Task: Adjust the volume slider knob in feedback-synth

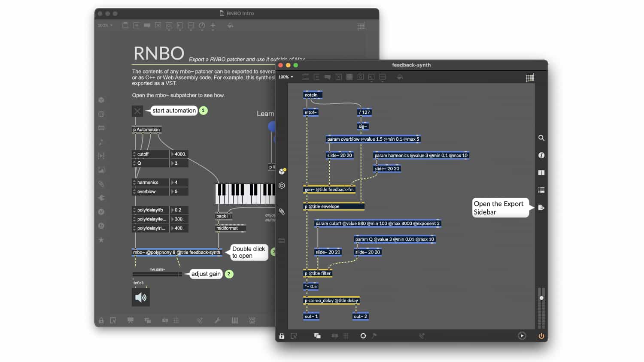Action: (541, 298)
